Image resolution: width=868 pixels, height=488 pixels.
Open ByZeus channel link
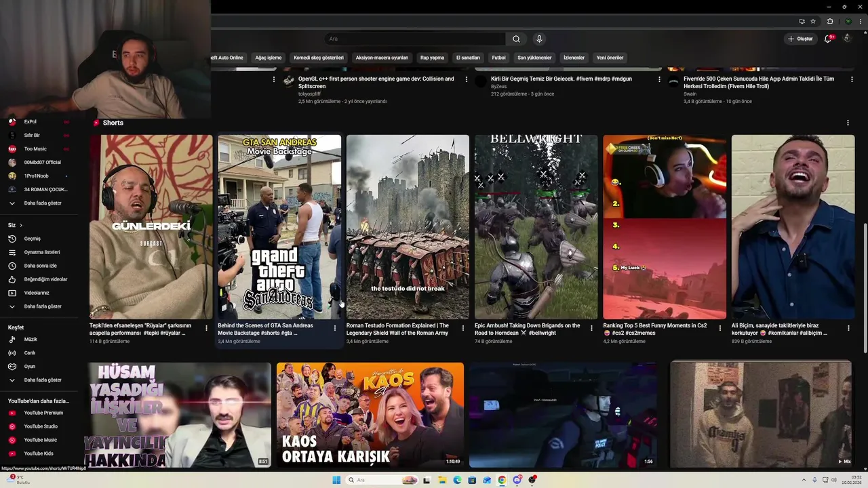(498, 87)
